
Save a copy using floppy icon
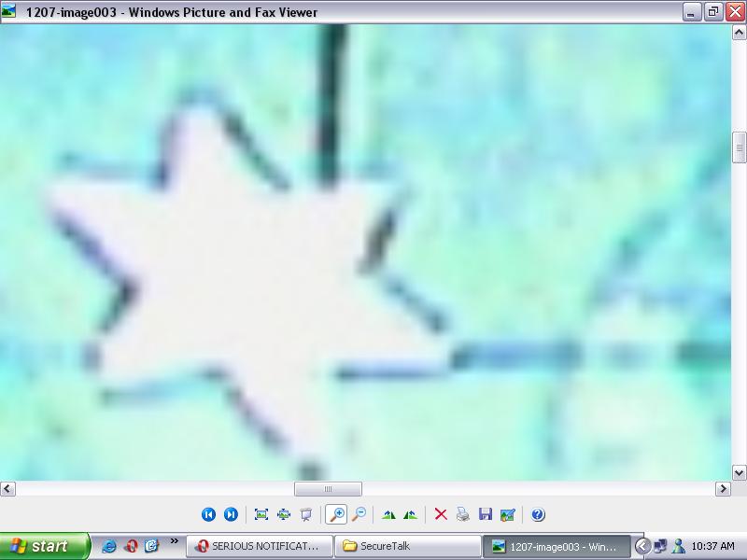pos(486,514)
